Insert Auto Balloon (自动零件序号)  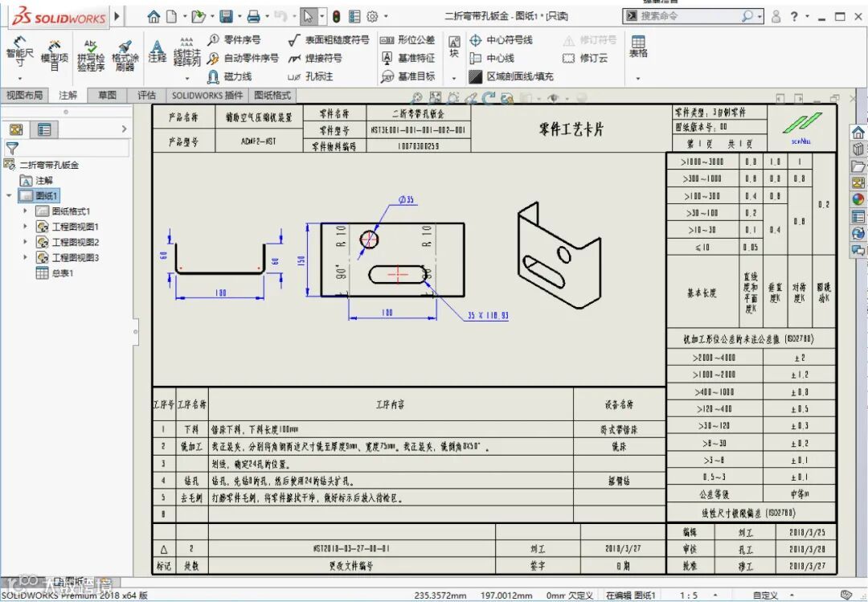coord(243,58)
